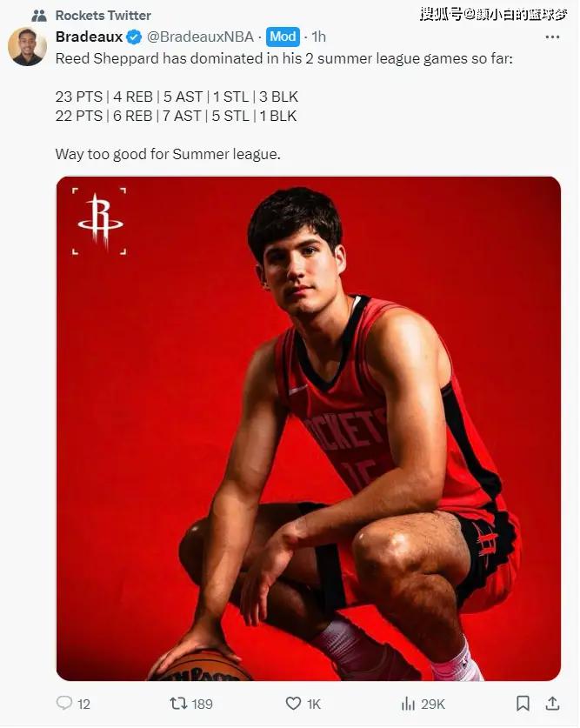The image size is (580, 728).
Task: Click the blue verified badge
Action: point(134,37)
